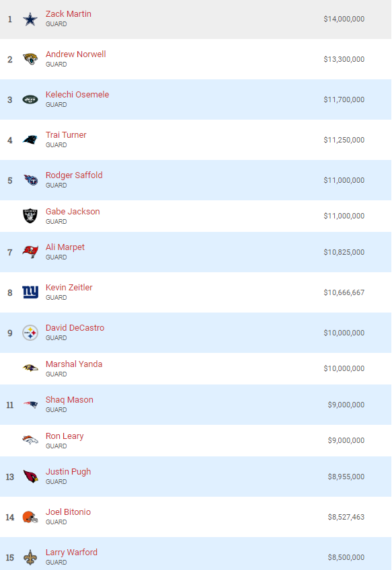Click Joel Bitonio's $8,527,463 salary
This screenshot has height=570, width=392.
346,517
